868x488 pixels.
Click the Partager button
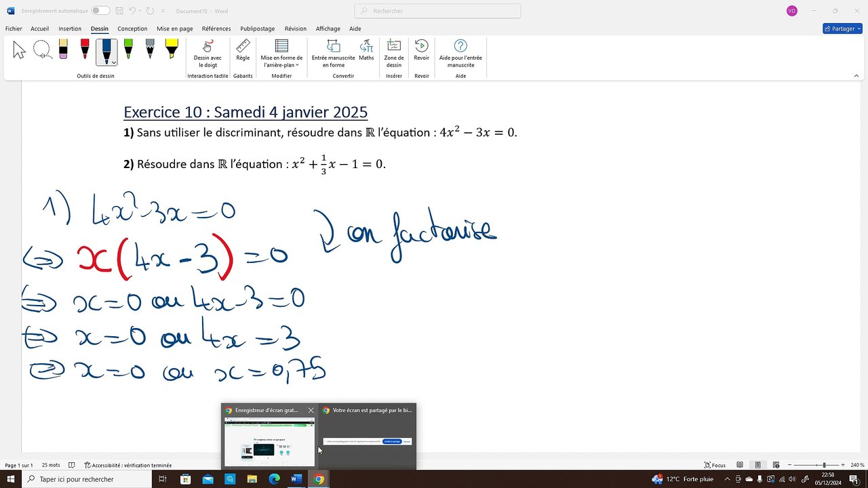842,28
